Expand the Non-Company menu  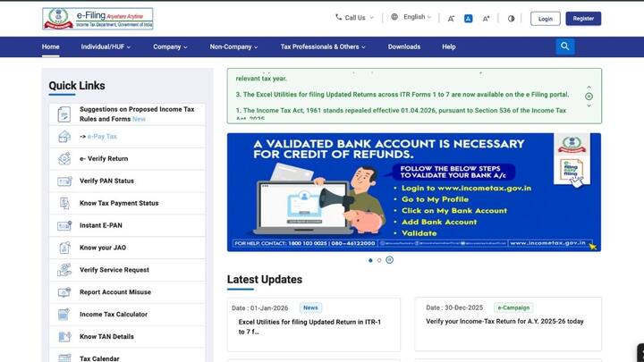point(233,46)
